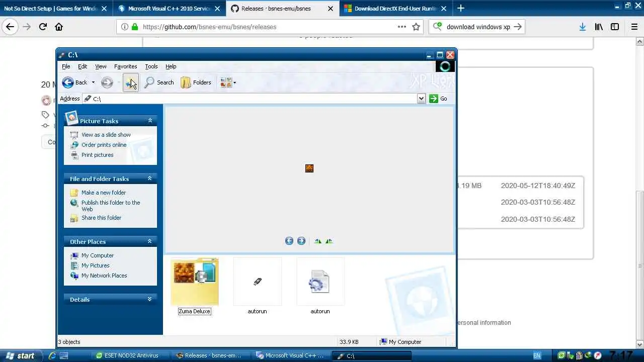Reload the GitHub releases page
The height and width of the screenshot is (362, 644).
pyautogui.click(x=43, y=27)
